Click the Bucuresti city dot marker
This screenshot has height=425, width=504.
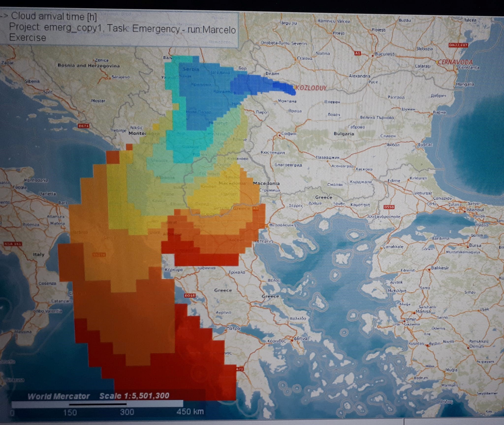tap(373, 56)
